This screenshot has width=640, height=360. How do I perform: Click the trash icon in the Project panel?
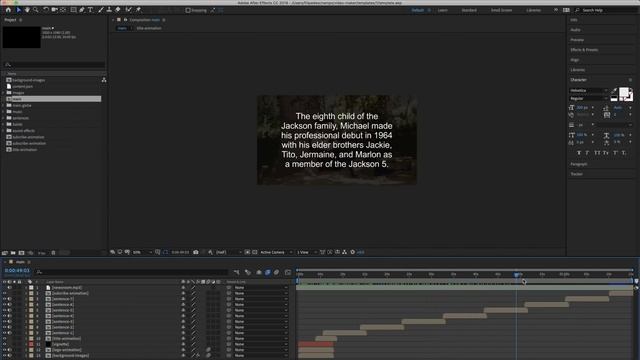[53, 253]
